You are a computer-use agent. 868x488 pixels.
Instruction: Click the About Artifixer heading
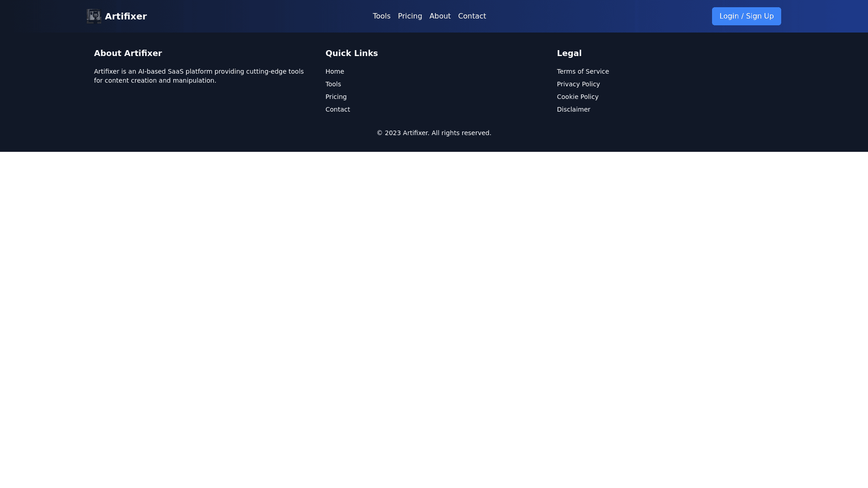coord(128,53)
